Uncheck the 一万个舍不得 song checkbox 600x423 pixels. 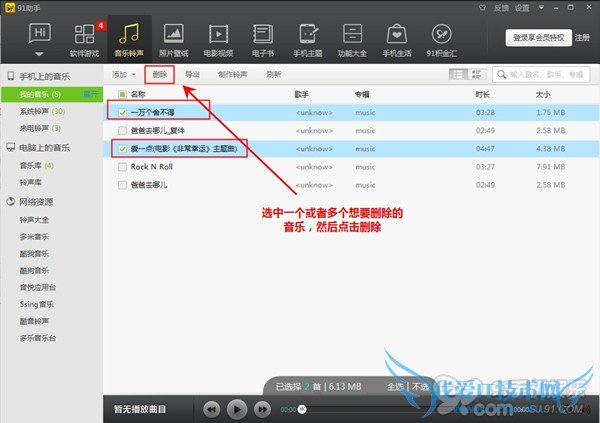(x=122, y=113)
